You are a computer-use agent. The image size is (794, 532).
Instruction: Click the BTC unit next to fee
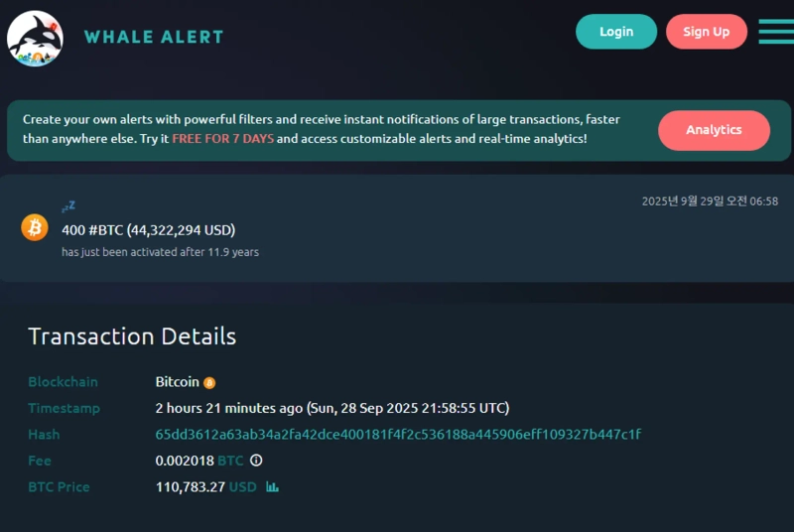230,461
